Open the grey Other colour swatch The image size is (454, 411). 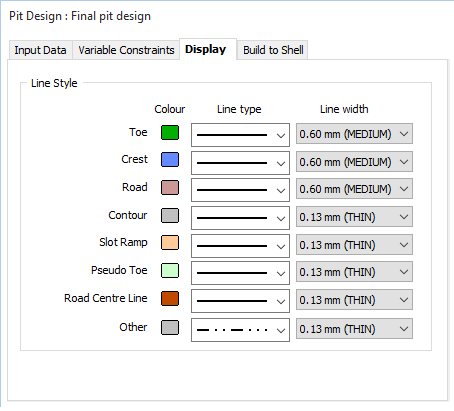click(x=170, y=327)
